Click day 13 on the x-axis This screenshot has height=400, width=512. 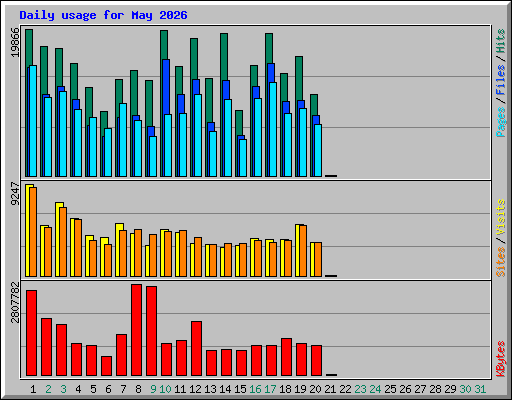click(x=210, y=389)
